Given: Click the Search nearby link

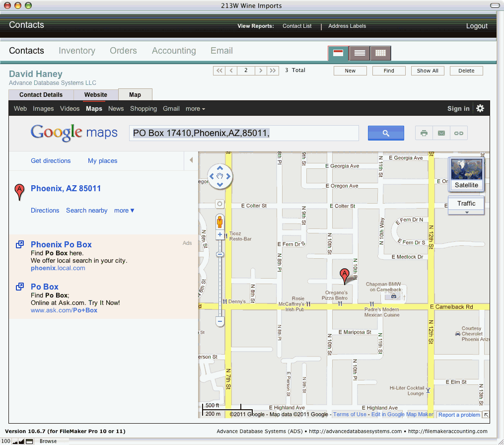Looking at the screenshot, I should [x=87, y=210].
